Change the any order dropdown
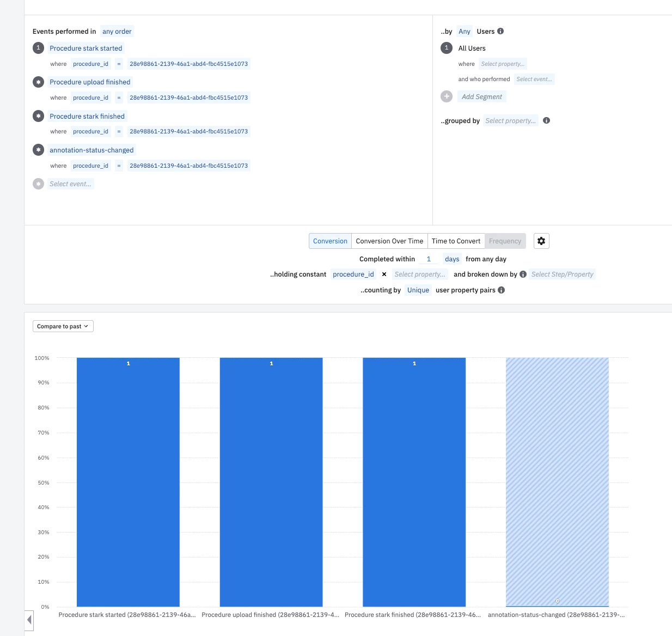Viewport: 672px width, 636px height. (117, 32)
